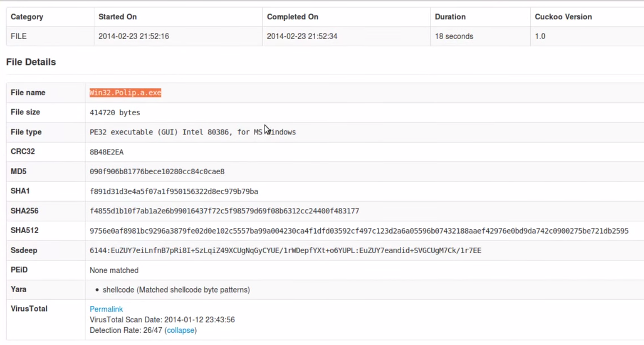Click the Yara shellcode match entry
This screenshot has height=345, width=644.
coord(176,289)
